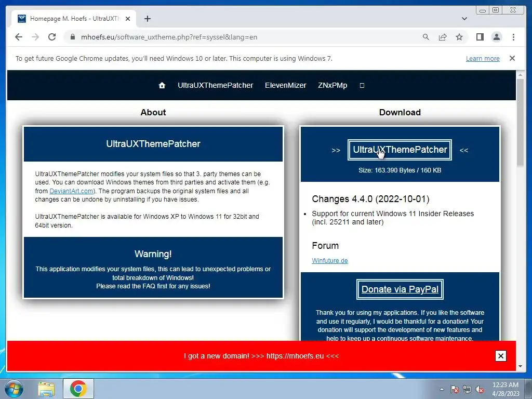The image size is (532, 399).
Task: Click the 'Download' section heading
Action: coord(400,112)
